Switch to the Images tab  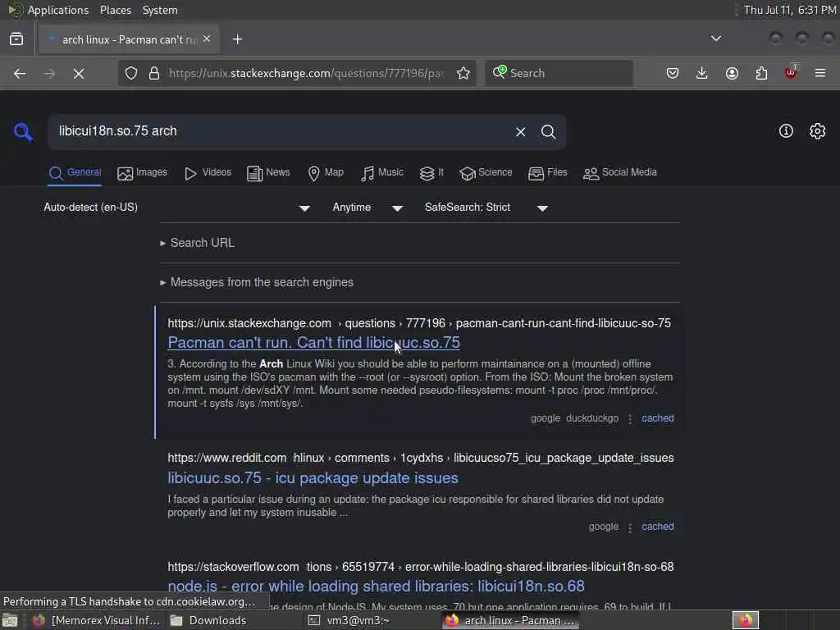point(142,173)
